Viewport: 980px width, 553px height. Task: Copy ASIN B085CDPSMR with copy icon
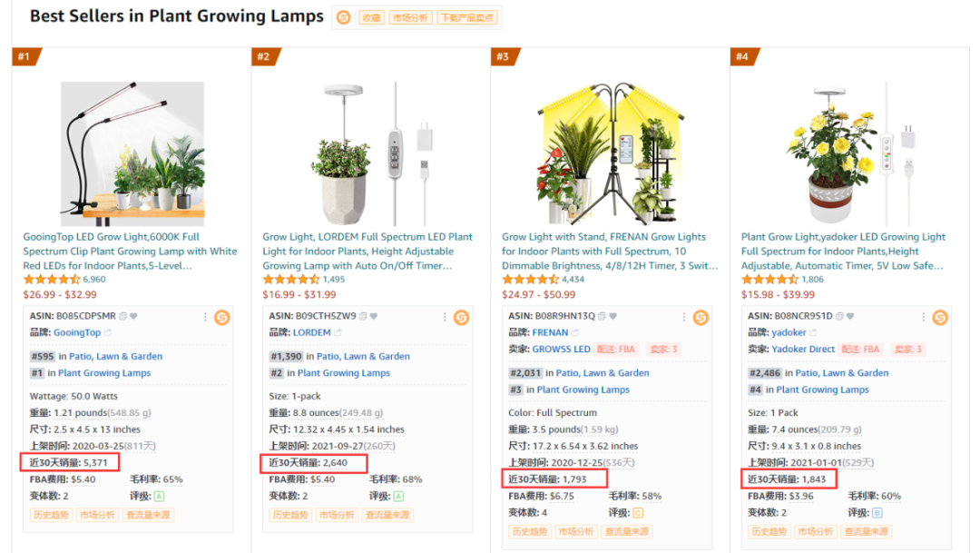pos(122,316)
